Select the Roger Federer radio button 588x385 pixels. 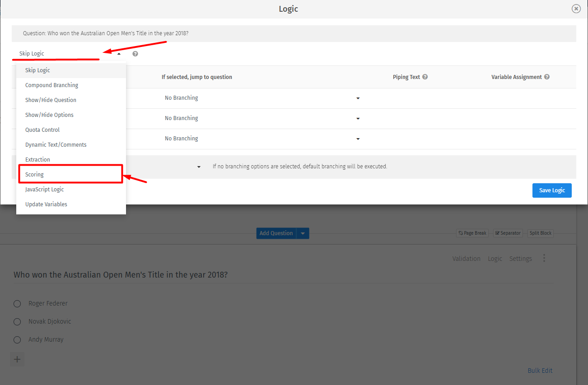pyautogui.click(x=17, y=303)
